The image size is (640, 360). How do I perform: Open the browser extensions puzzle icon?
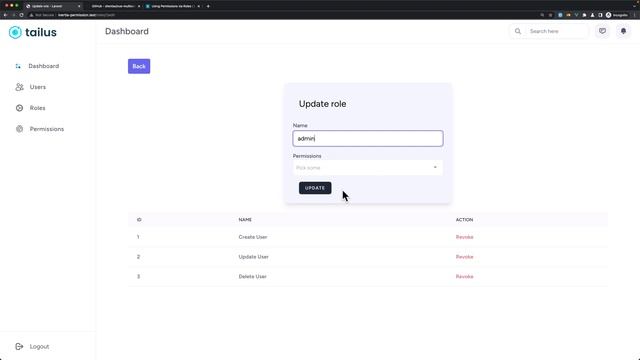584,15
